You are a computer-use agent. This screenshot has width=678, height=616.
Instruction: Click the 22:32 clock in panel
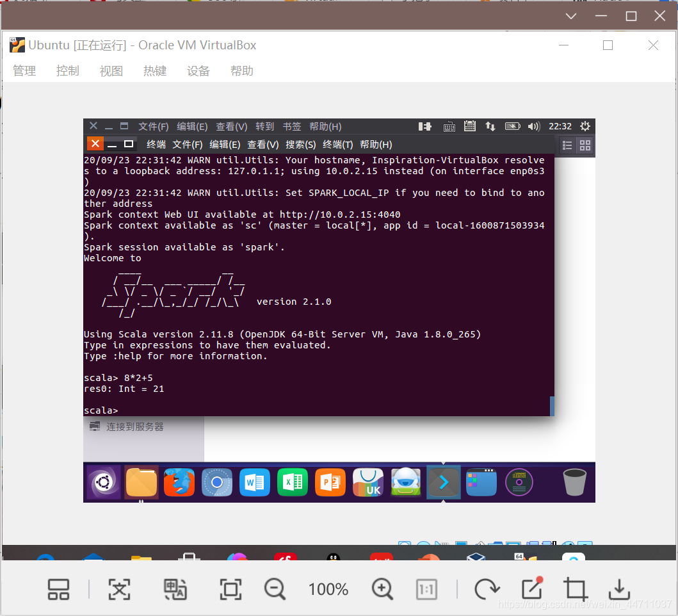[x=560, y=126]
